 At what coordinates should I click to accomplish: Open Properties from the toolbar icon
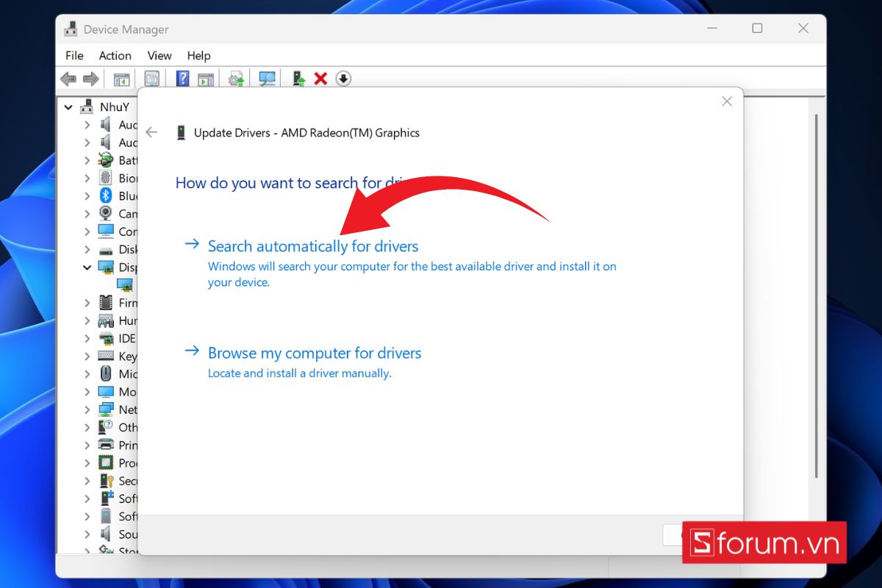point(152,79)
